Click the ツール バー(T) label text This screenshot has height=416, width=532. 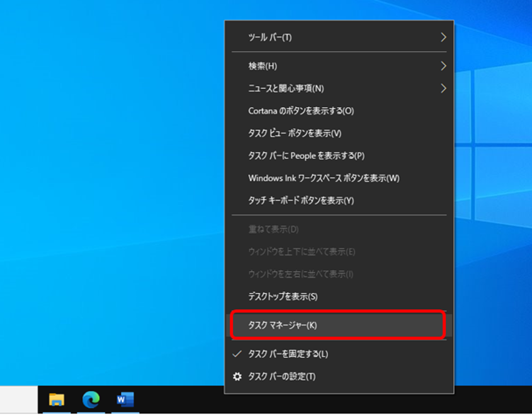point(269,37)
